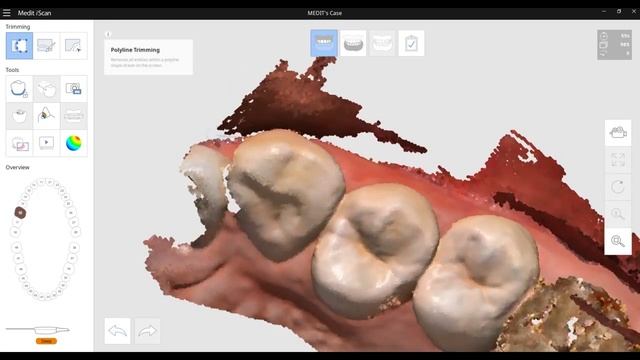Open the clipboard confirmation stage
The image size is (640, 360).
[x=411, y=43]
